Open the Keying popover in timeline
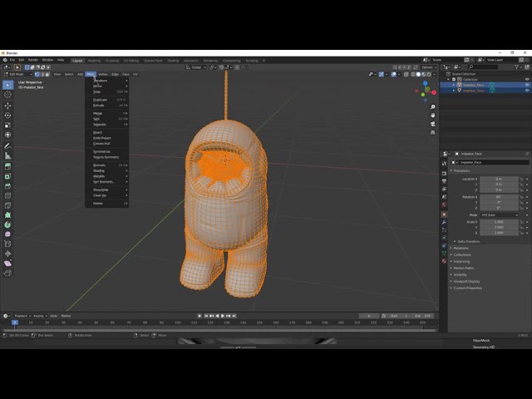Viewport: 532px width, 399px height. click(40, 316)
